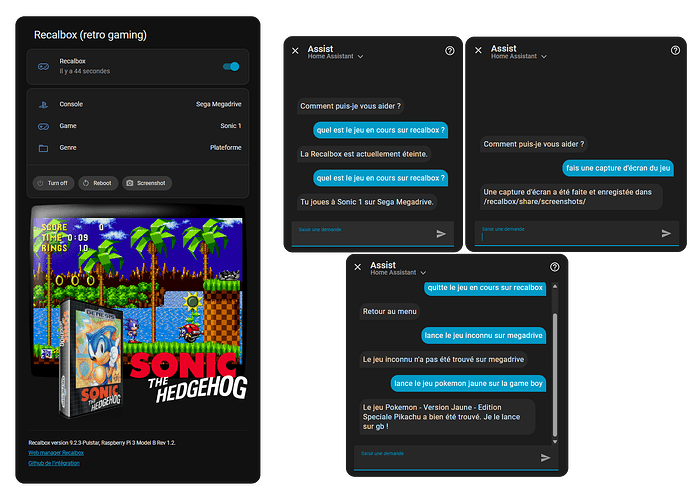Click the Turn off button

[x=53, y=183]
